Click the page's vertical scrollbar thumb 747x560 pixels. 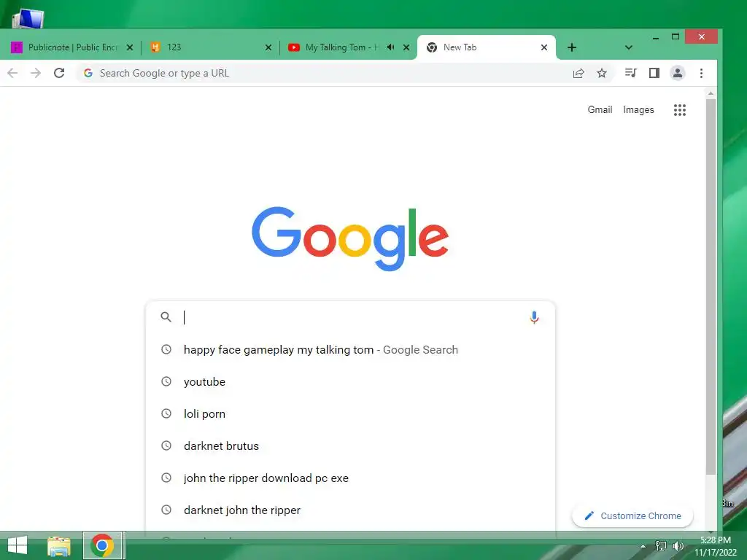(x=711, y=287)
